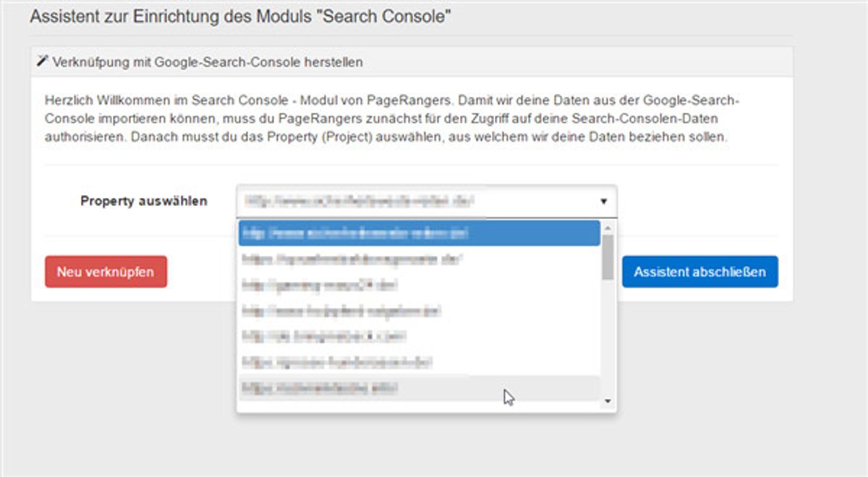Click the "Property auswählen" label
The image size is (868, 477).
coord(144,201)
